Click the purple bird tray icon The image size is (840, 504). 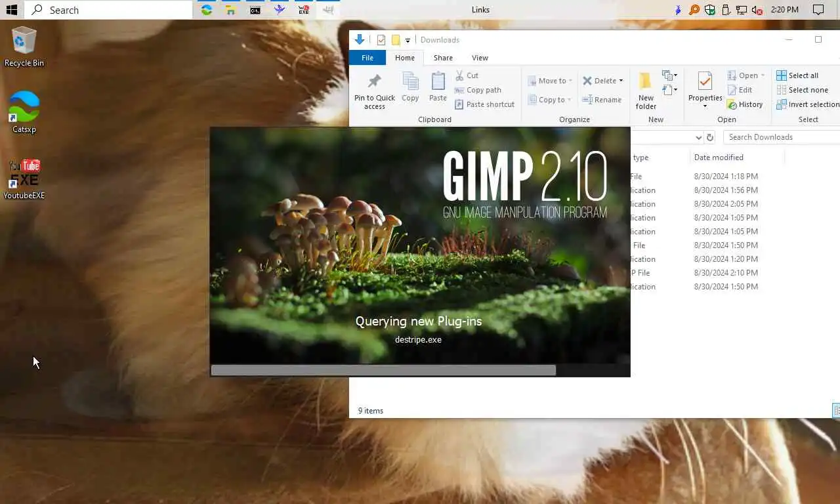(679, 10)
